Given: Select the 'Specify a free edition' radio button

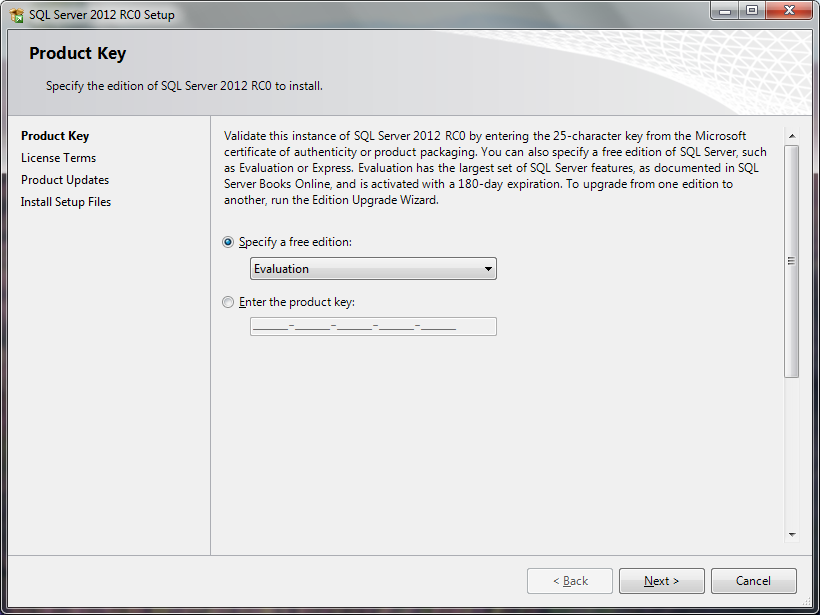Looking at the screenshot, I should [x=228, y=242].
